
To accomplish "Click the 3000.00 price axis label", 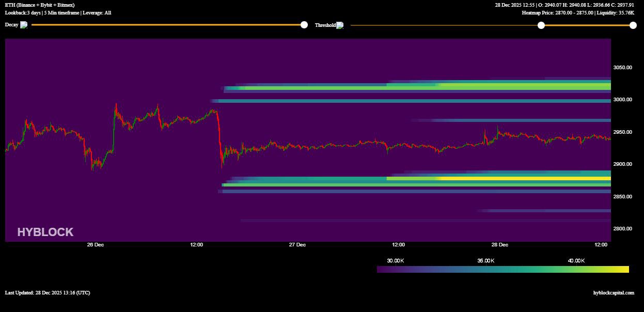I will click(622, 100).
